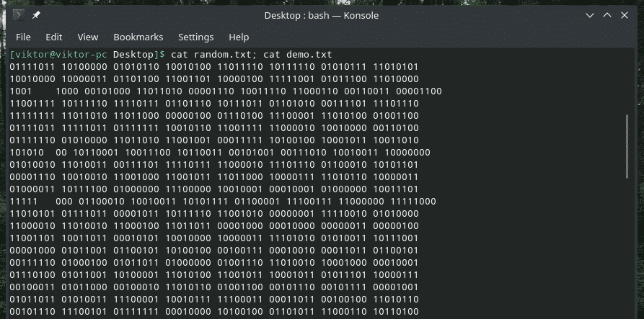Expand the Bookmarks menu
Viewport: 644px width, 319px height.
tap(138, 37)
